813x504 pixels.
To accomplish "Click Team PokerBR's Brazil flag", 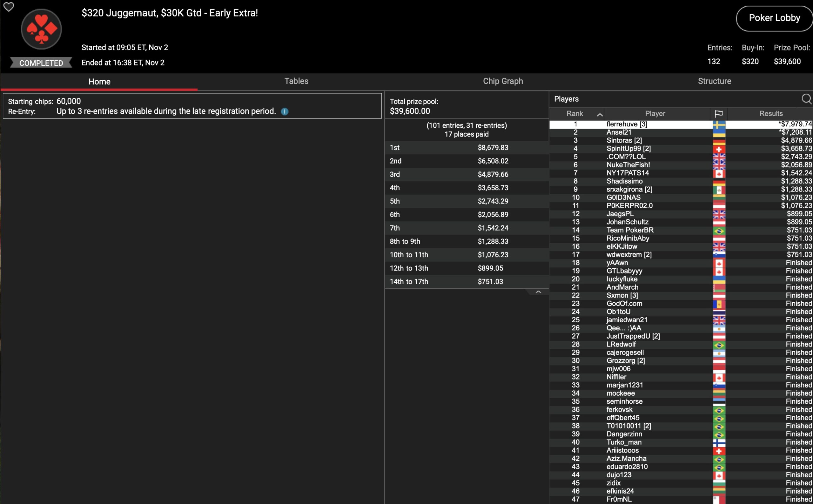I will pyautogui.click(x=719, y=230).
